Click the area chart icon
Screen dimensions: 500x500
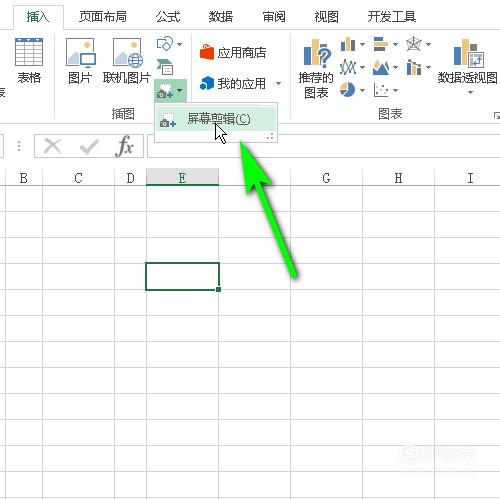[x=381, y=67]
